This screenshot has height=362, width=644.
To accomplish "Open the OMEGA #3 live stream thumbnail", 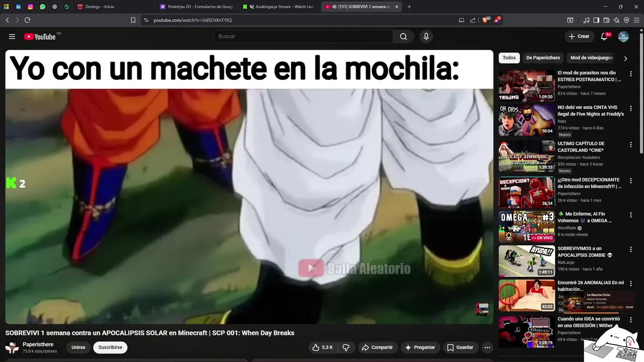I will (527, 227).
